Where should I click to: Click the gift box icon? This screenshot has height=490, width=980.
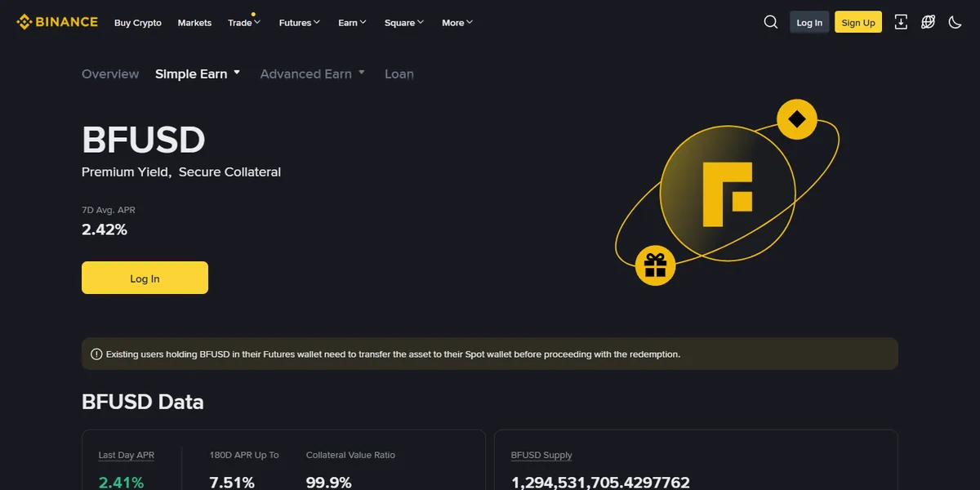(655, 265)
